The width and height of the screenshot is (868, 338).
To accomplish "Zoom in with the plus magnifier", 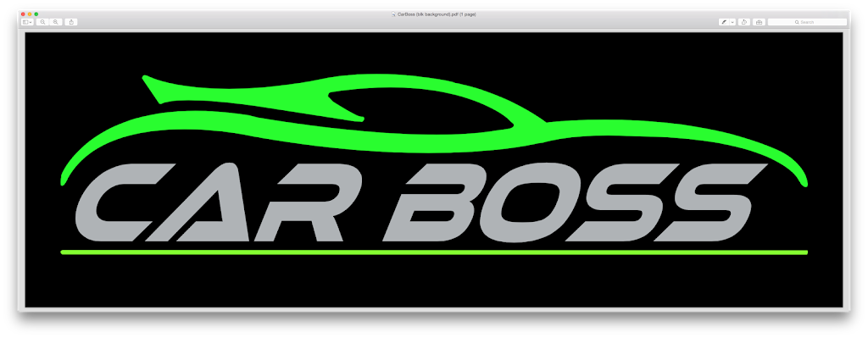I will pos(55,22).
